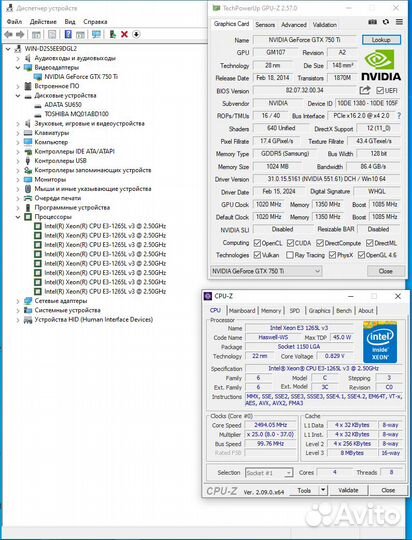412x540 pixels.
Task: Open the Файл menu
Action: (x=14, y=22)
